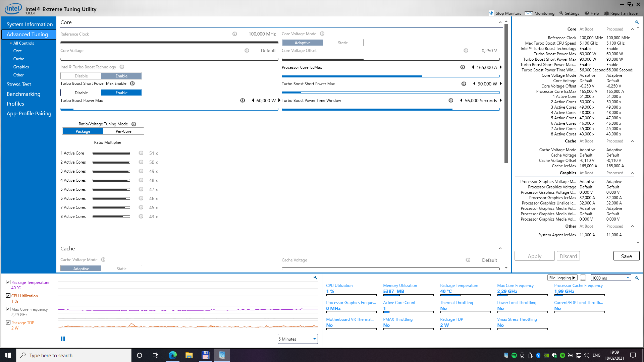
Task: Open graph settings wrench icon
Action: tap(315, 278)
